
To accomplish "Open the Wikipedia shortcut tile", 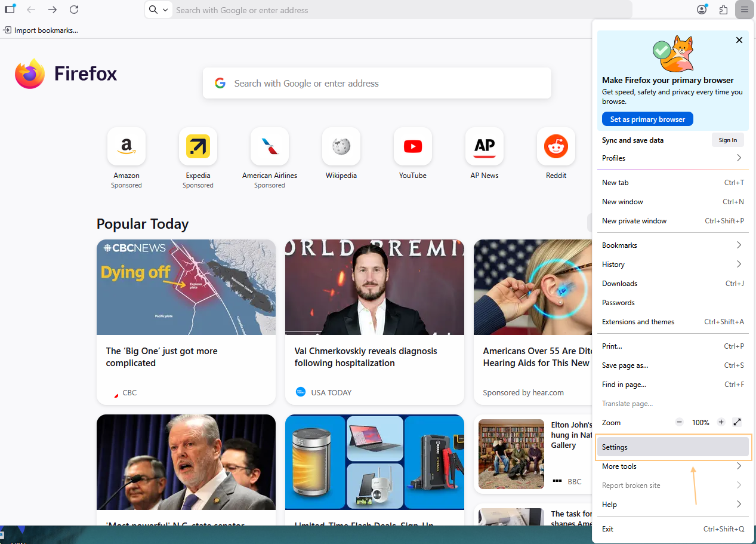I will pos(341,146).
